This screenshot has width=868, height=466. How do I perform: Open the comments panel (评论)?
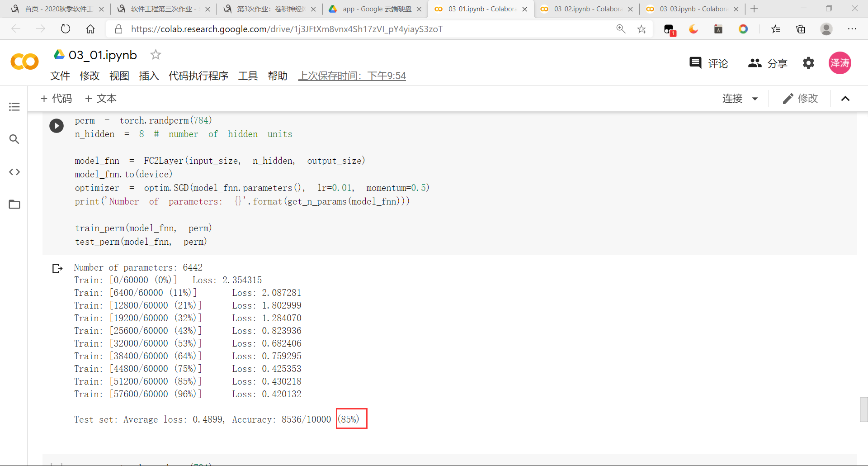pos(708,63)
